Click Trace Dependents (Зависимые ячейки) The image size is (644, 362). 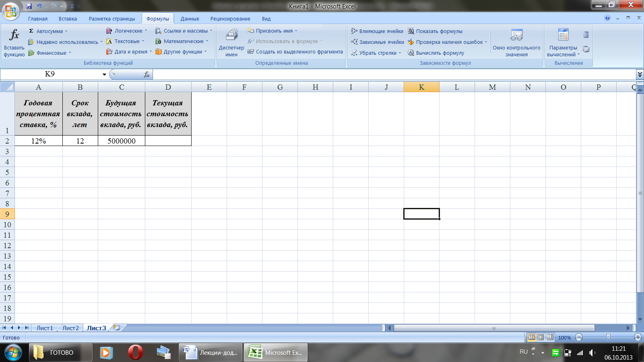(378, 42)
